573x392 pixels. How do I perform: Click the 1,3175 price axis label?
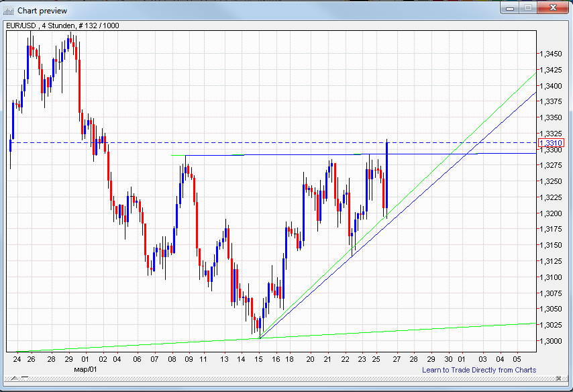pos(551,230)
